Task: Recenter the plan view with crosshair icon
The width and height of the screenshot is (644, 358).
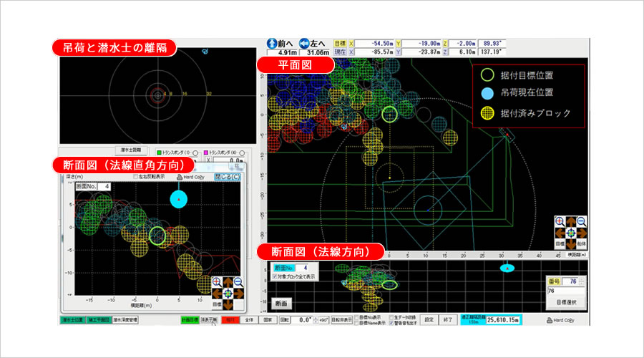Action: [x=571, y=233]
